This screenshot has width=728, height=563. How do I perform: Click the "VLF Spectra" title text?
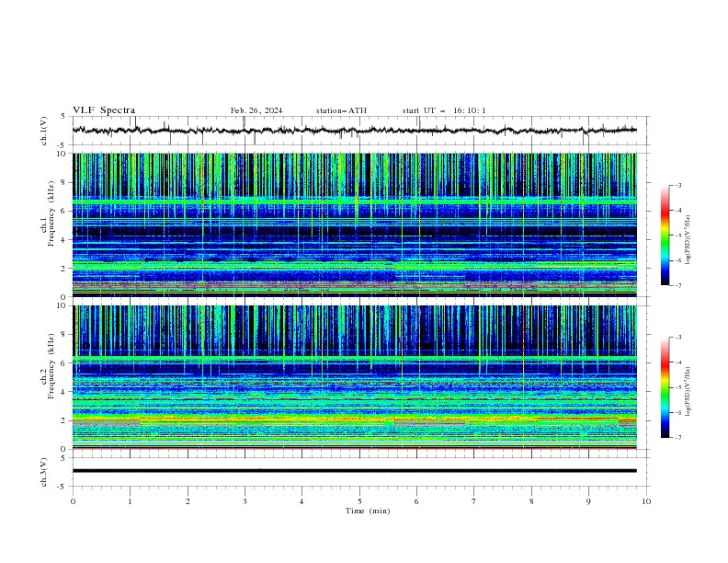[104, 110]
